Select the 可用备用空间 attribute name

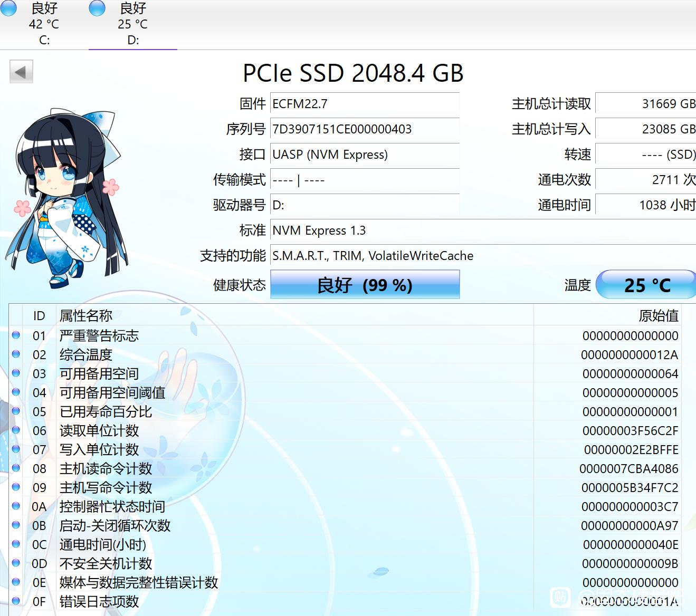99,373
